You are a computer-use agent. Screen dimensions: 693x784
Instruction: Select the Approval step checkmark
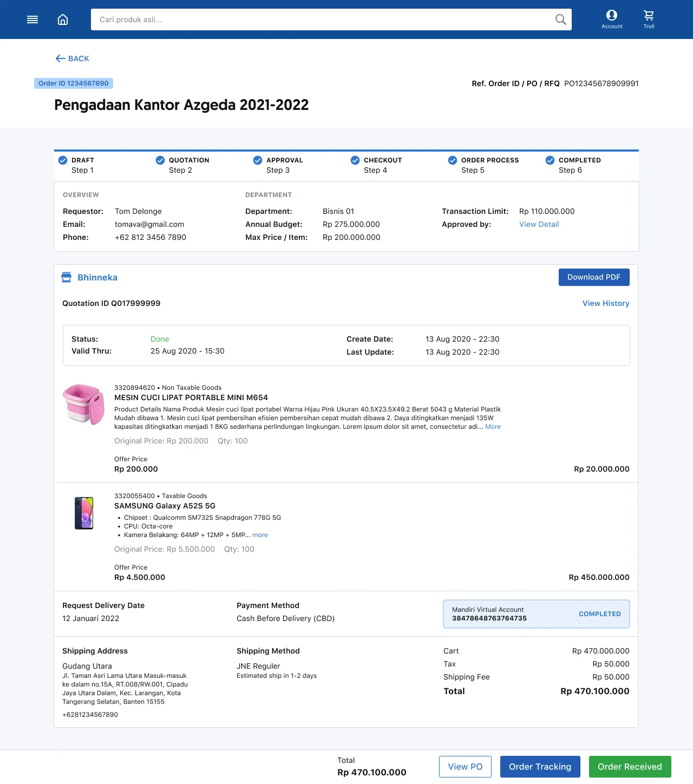[258, 160]
